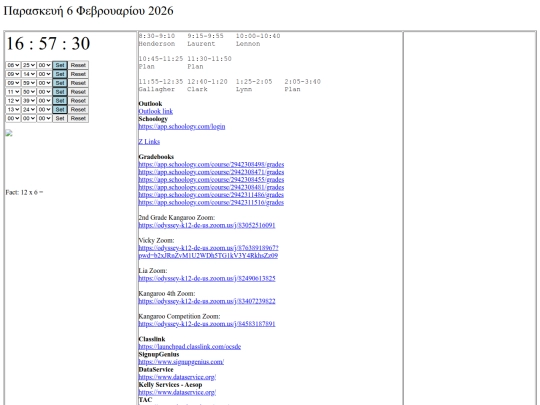The height and width of the screenshot is (405, 540).
Task: Click Set in the 09:14 timer row
Action: point(60,74)
